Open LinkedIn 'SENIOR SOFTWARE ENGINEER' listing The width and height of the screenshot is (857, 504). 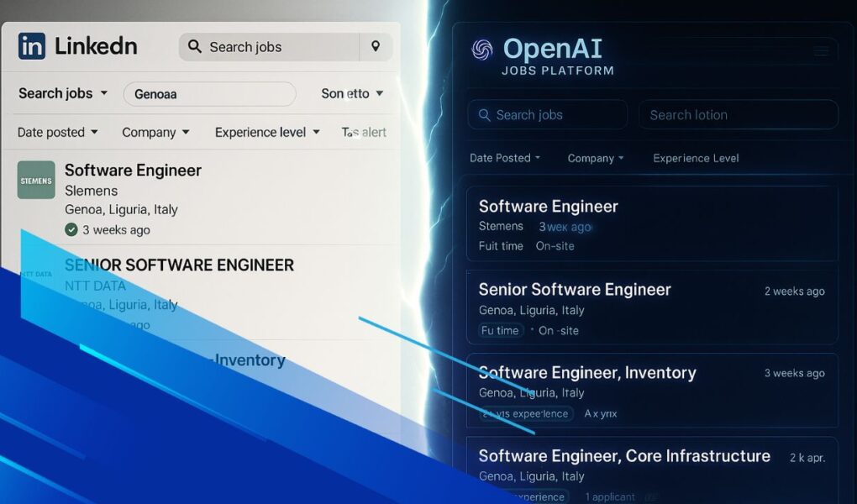coord(179,265)
